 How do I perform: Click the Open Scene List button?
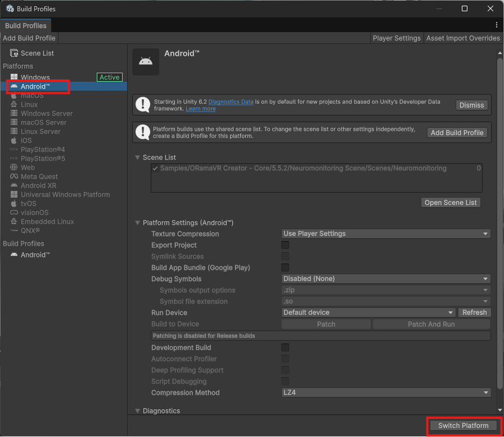(x=451, y=202)
